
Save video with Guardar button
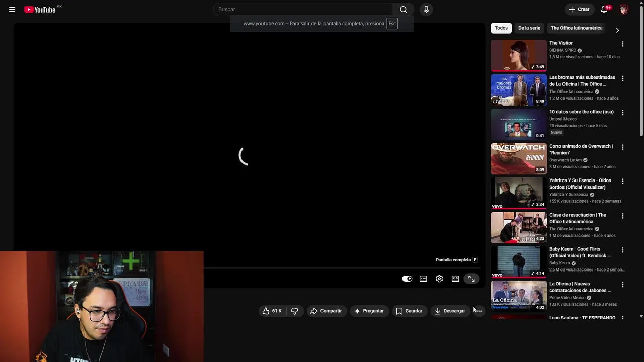[x=409, y=311]
